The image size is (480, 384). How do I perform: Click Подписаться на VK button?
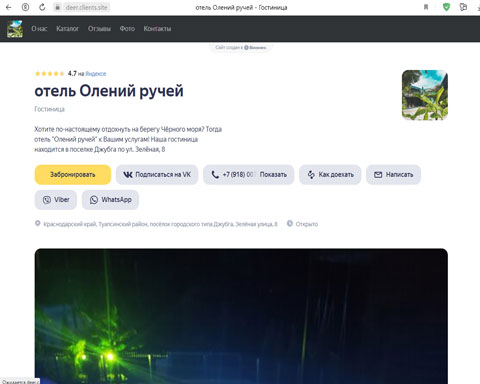[157, 174]
